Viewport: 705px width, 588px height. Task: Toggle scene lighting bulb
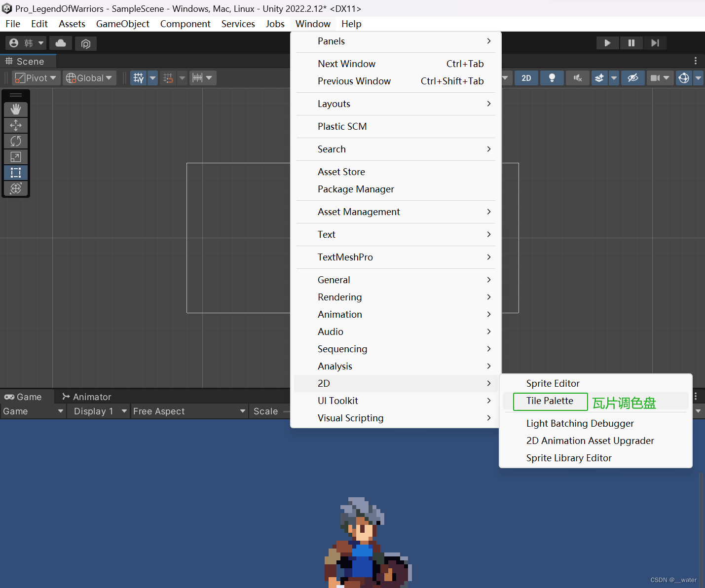tap(552, 78)
